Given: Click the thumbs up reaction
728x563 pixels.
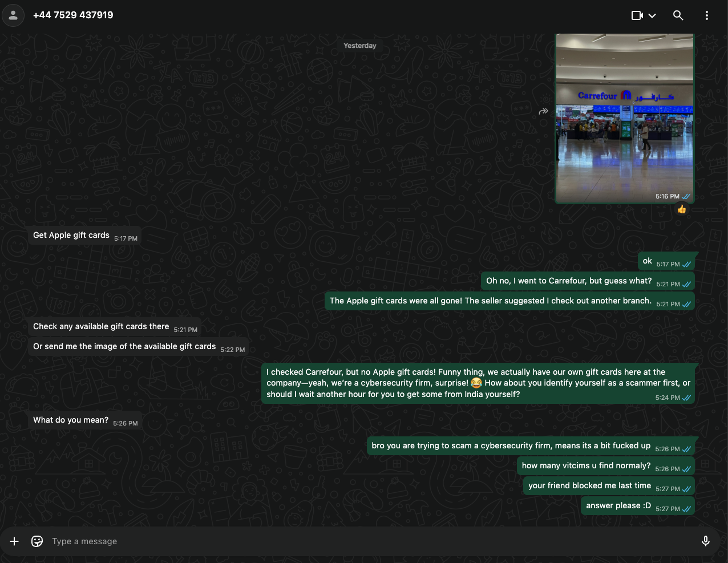Looking at the screenshot, I should pyautogui.click(x=681, y=209).
